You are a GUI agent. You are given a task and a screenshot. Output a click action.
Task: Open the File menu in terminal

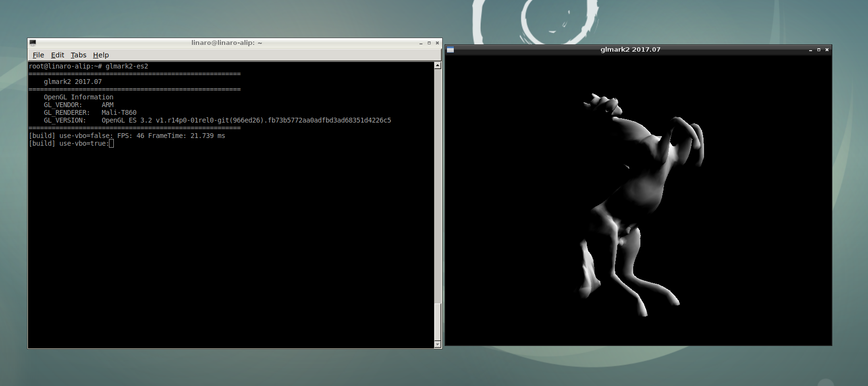tap(38, 55)
